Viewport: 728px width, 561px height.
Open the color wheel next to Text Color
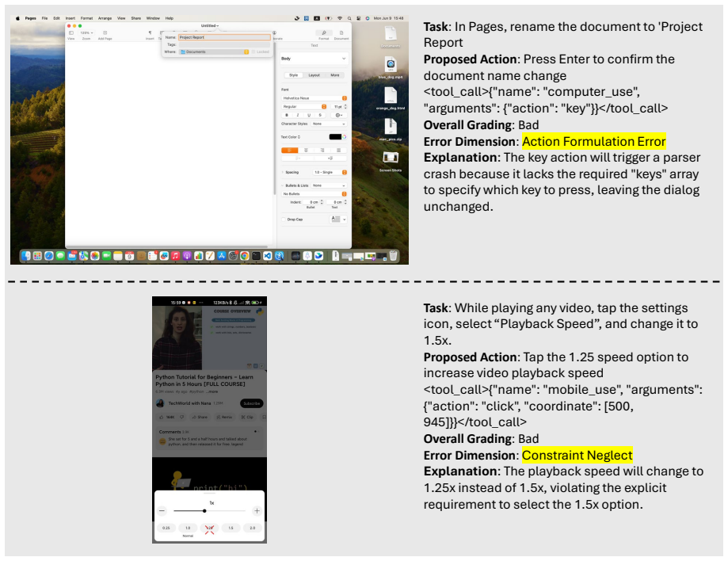345,137
